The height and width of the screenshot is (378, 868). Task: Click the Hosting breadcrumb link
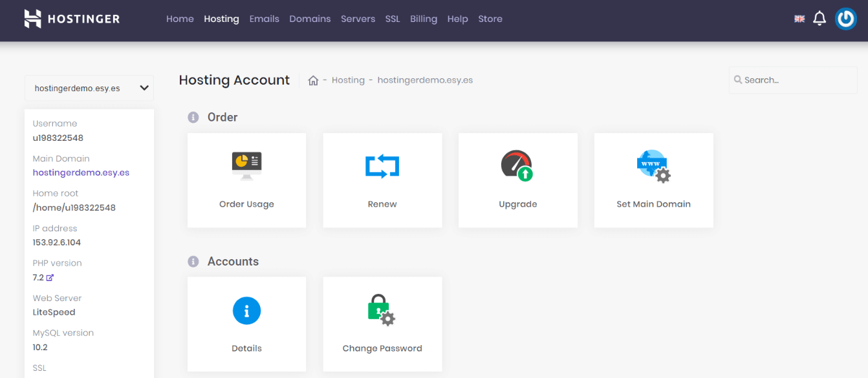tap(348, 80)
